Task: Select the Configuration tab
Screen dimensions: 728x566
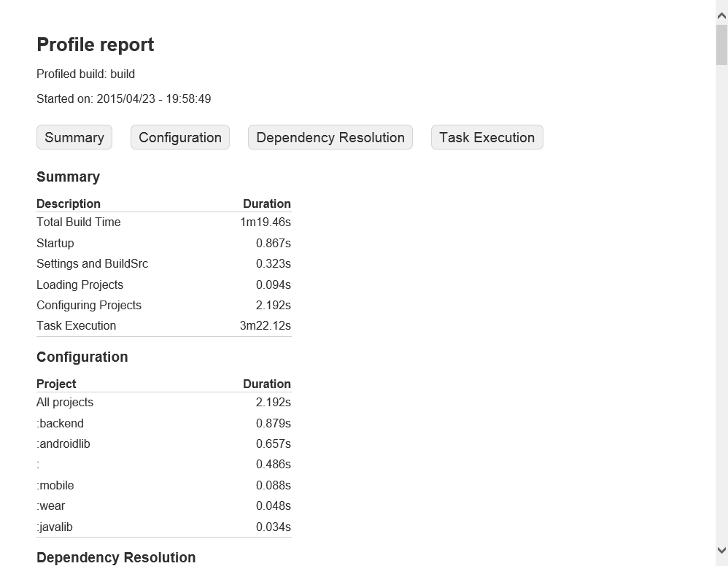Action: tap(179, 137)
